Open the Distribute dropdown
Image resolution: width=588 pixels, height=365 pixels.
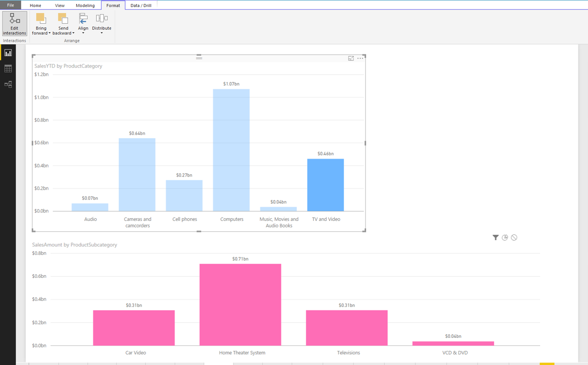[x=102, y=24]
